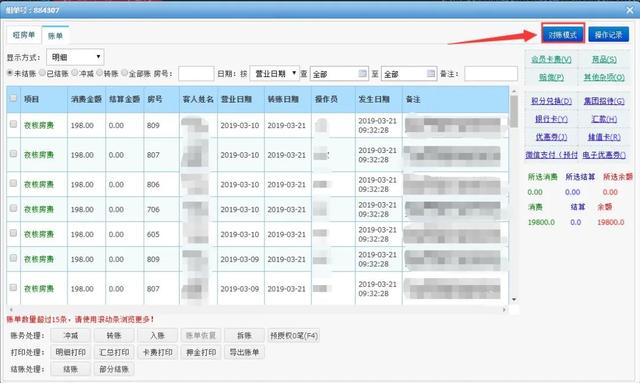This screenshot has width=640, height=383.
Task: Click the 拆账 button
Action: click(244, 336)
